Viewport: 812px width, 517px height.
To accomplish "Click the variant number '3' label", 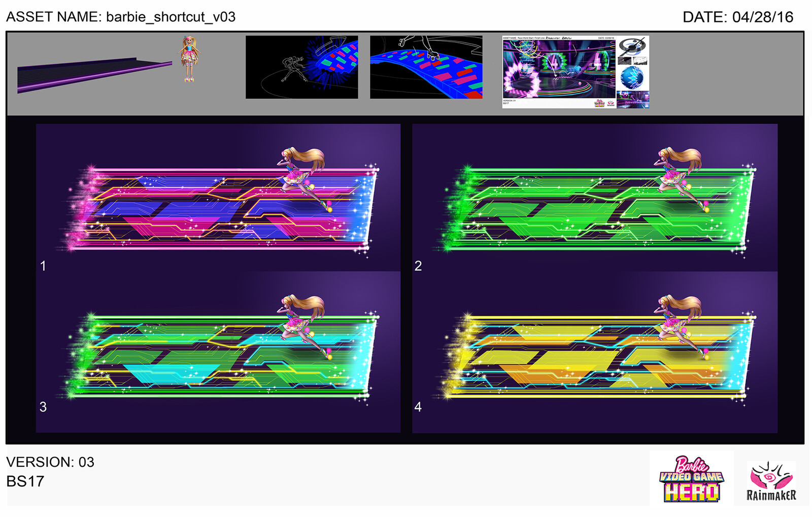I will point(43,407).
